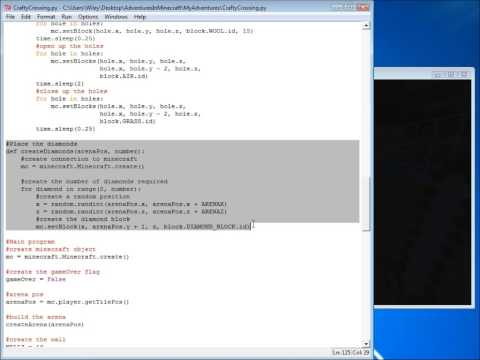480x360 pixels.
Task: Click the editor vertical scrollbar thumb
Action: [x=366, y=203]
